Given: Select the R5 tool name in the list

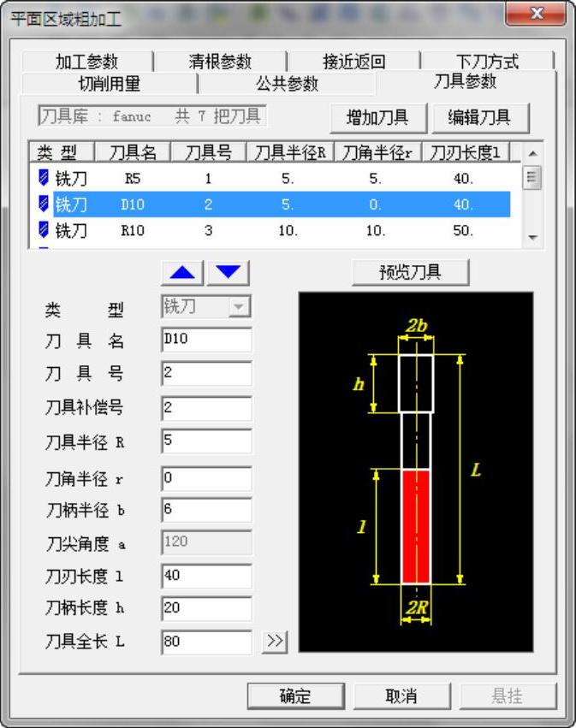Looking at the screenshot, I should [x=133, y=178].
